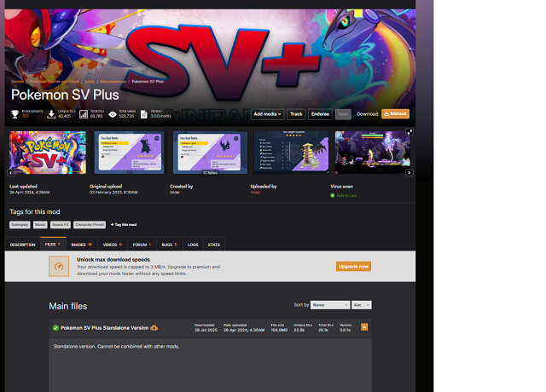Click the Pokemon SV Plus page title

point(65,95)
